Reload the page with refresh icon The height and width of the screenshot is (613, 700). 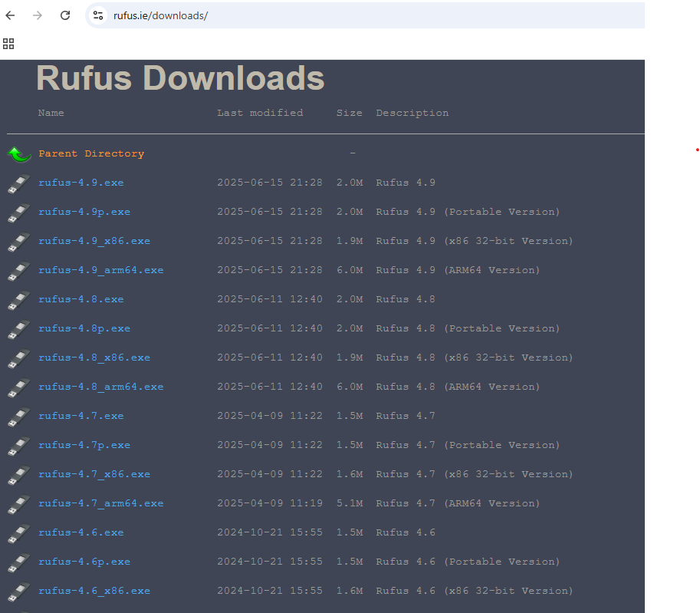(x=65, y=15)
